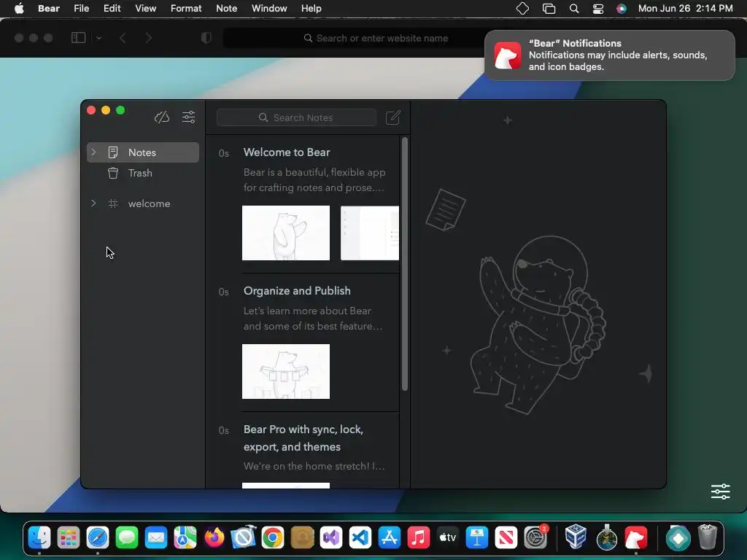Image resolution: width=747 pixels, height=560 pixels.
Task: Click waving bear thumbnail in Welcome note
Action: [x=286, y=233]
